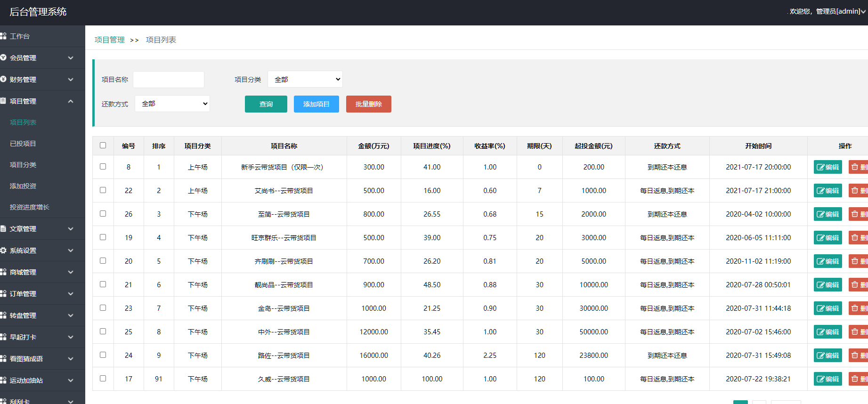The height and width of the screenshot is (404, 868).
Task: Toggle the select-all checkbox in table header
Action: [x=103, y=145]
